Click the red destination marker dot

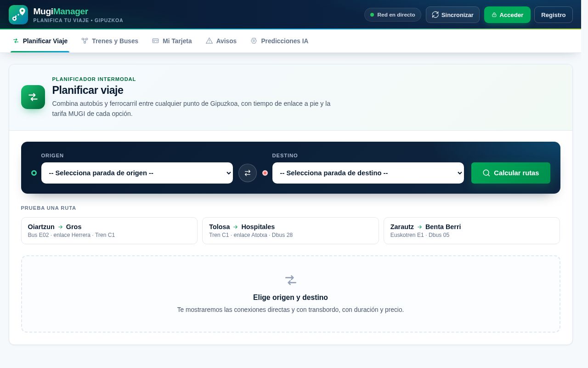[x=265, y=173]
